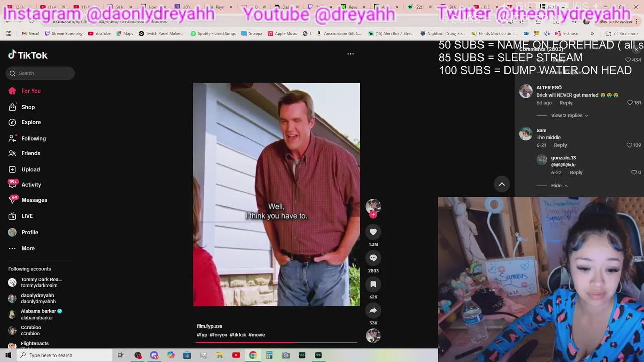Open ALTER EGŌ's profile avatar
This screenshot has width=644, height=362.
(526, 91)
